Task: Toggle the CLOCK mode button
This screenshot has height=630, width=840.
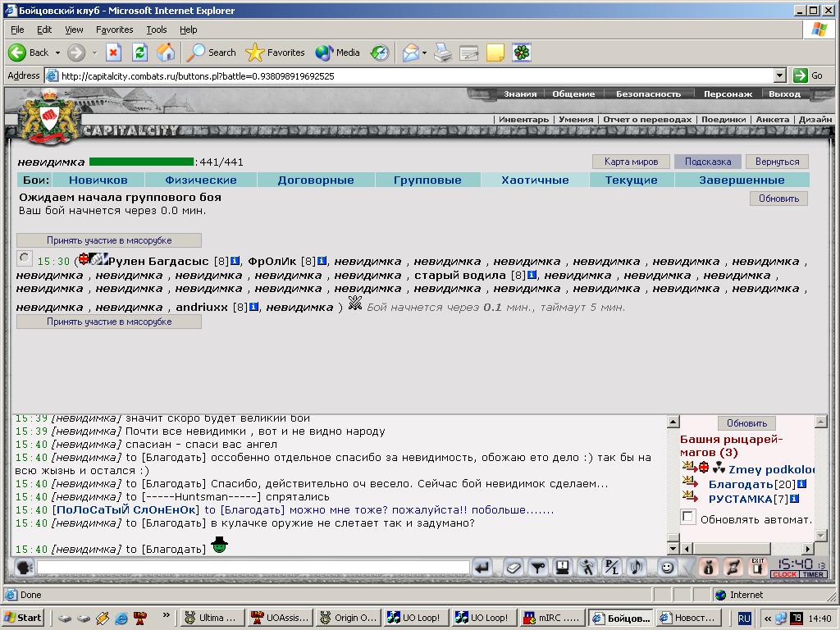Action: pos(784,574)
